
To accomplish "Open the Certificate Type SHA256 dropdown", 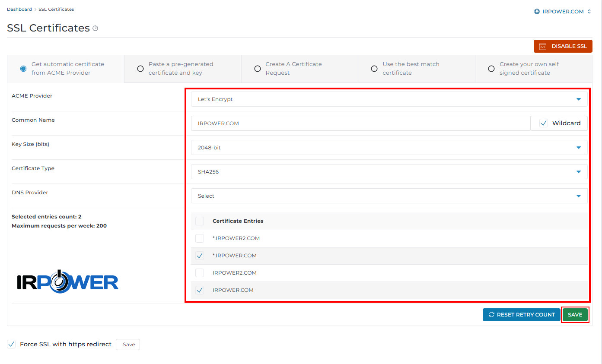I will coord(389,172).
